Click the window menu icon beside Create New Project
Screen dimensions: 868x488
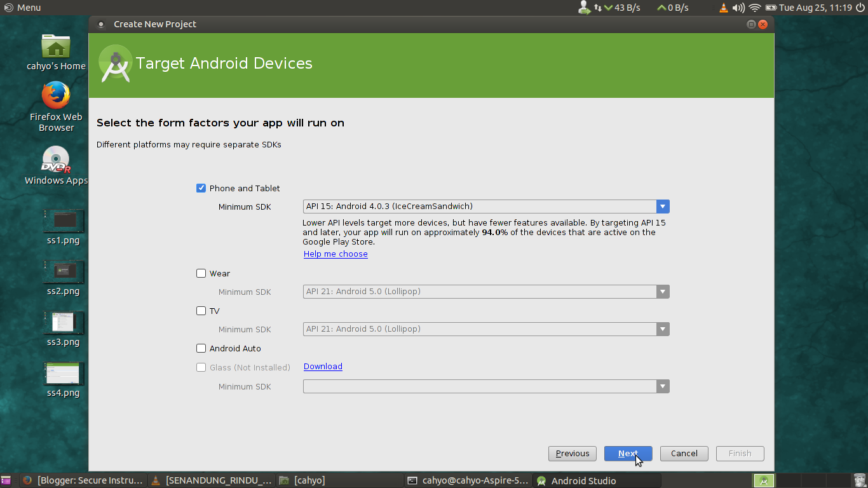pos(100,24)
